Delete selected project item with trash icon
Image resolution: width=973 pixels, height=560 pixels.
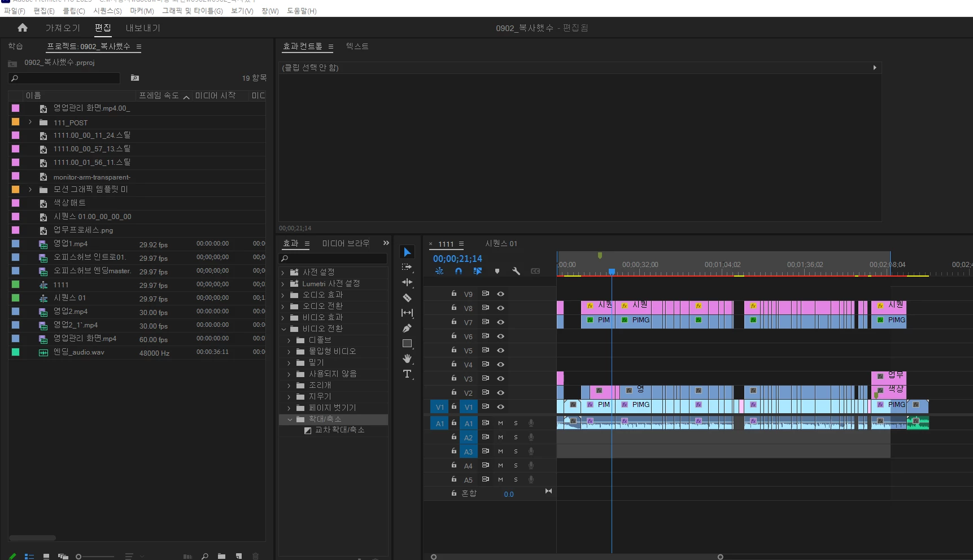click(256, 557)
